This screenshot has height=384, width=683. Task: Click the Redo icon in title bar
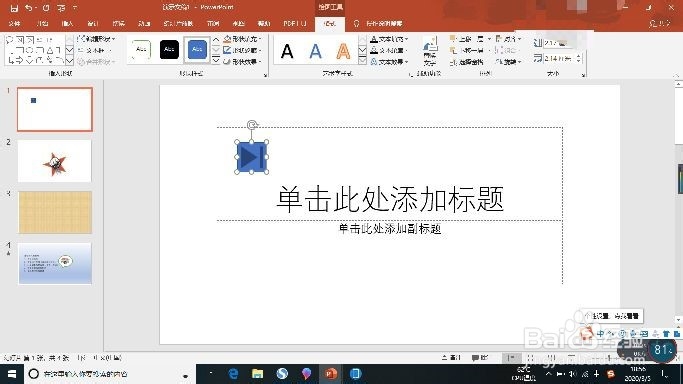pyautogui.click(x=46, y=8)
